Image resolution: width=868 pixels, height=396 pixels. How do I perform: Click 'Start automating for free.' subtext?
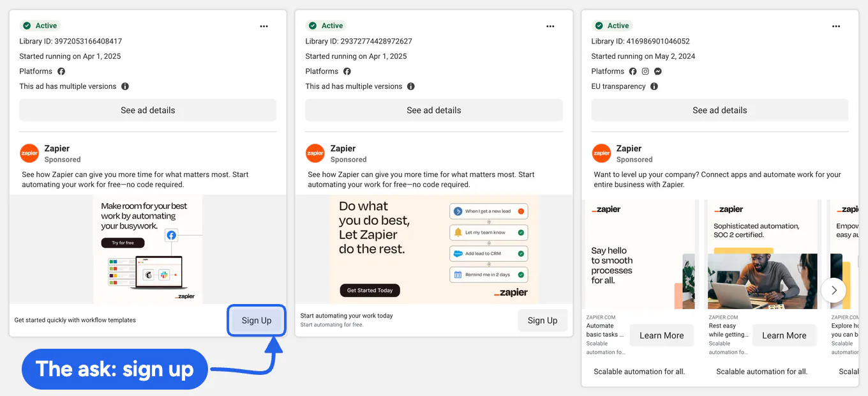[332, 324]
